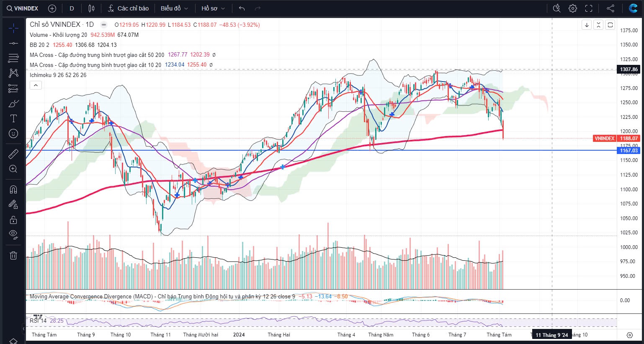Click Tháng Mười hai on time axis

coord(201,335)
